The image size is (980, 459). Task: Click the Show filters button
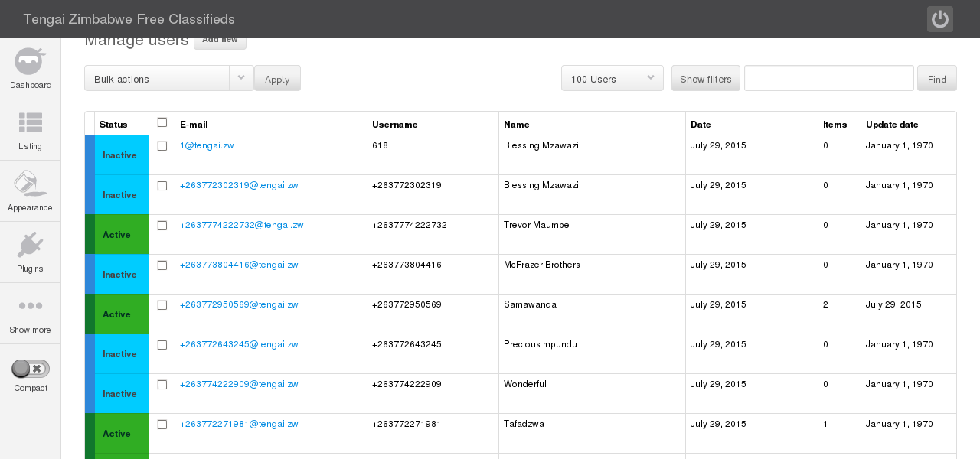[706, 78]
